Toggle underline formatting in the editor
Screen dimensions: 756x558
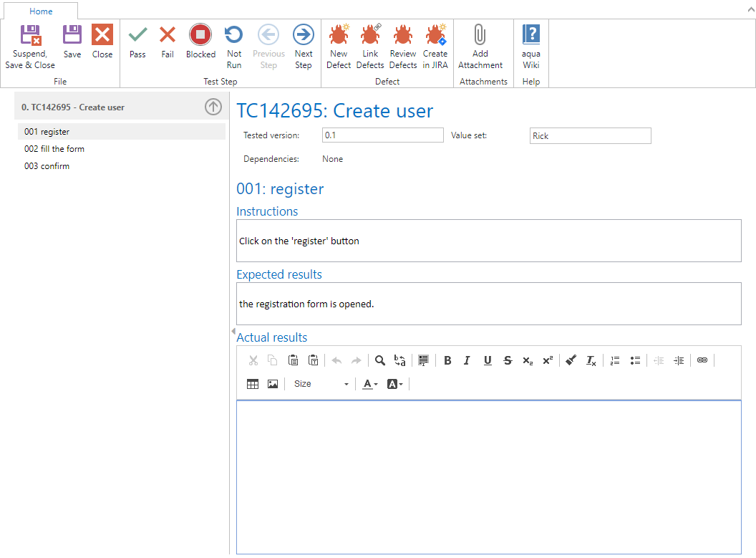pyautogui.click(x=488, y=361)
